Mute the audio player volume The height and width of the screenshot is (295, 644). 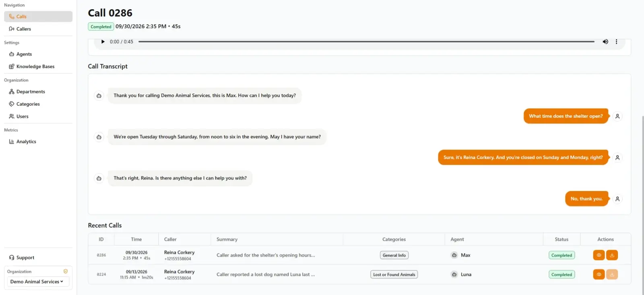coord(605,42)
